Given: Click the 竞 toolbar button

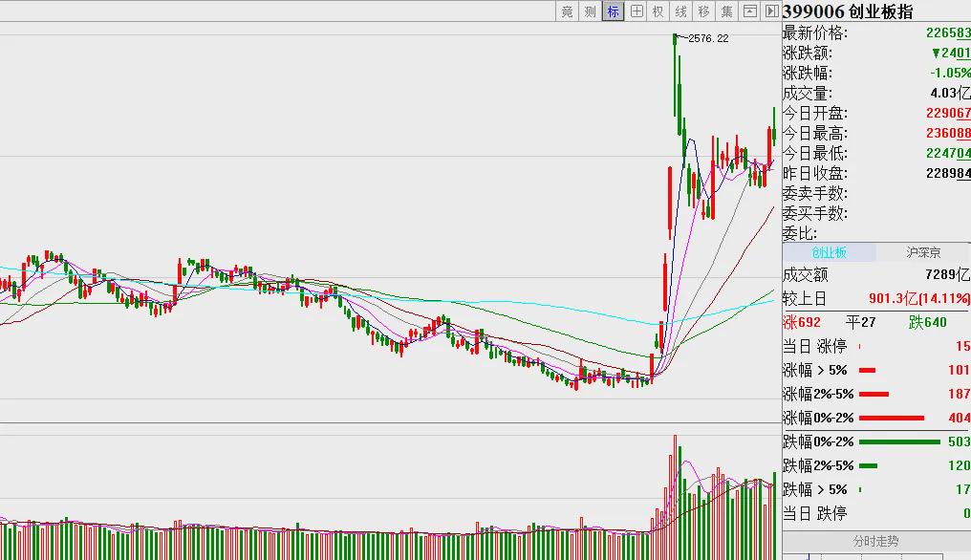Looking at the screenshot, I should tap(568, 11).
